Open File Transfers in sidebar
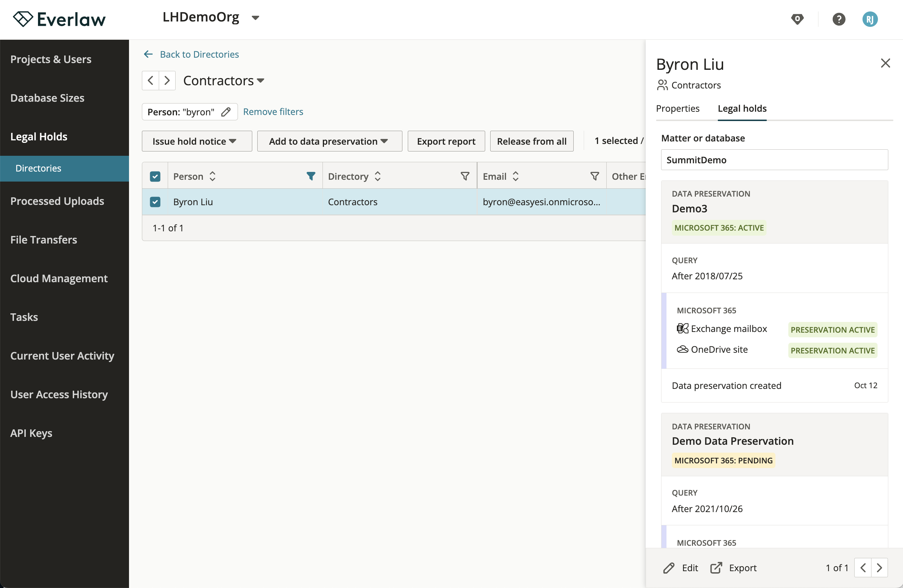Screen dimensions: 903x588 [x=44, y=240]
